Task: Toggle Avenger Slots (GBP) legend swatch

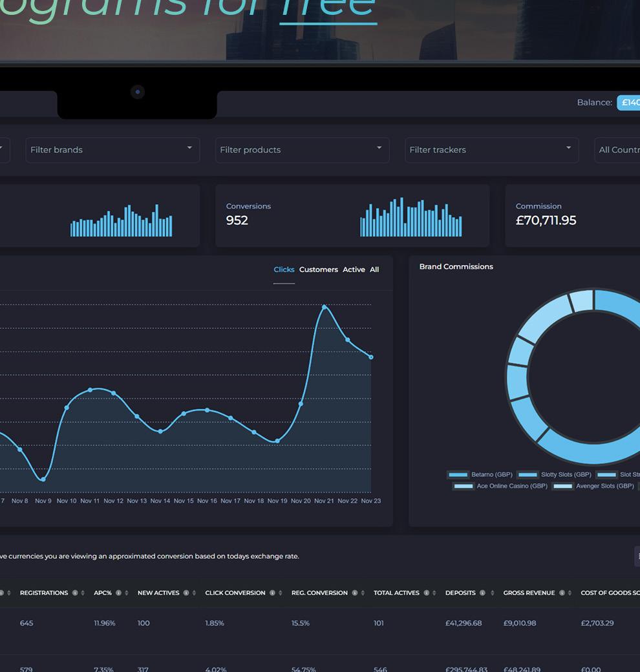Action: (563, 486)
